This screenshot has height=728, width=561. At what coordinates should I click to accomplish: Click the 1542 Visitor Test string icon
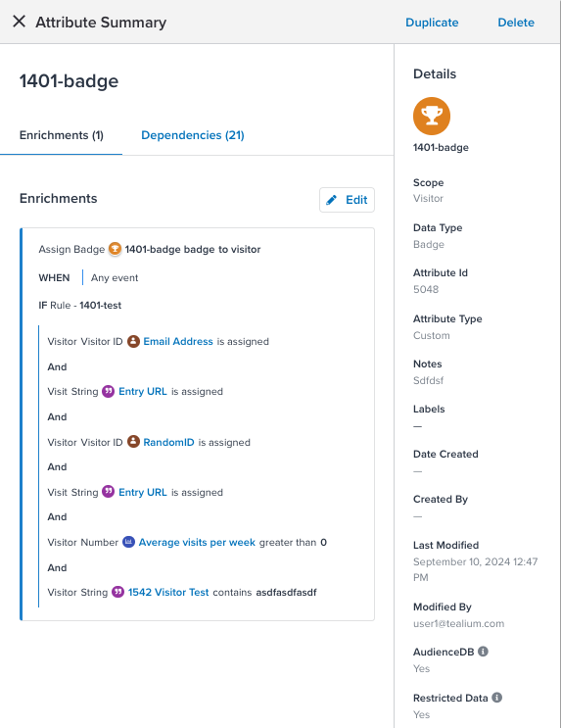click(x=117, y=592)
